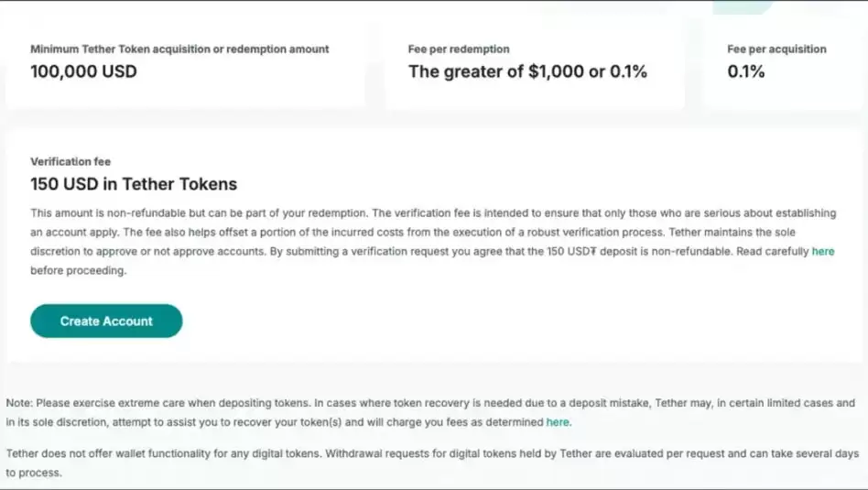Select 'The greater of $1,000 or 0.1%' text
Image resolution: width=868 pixels, height=490 pixels.
coord(527,71)
